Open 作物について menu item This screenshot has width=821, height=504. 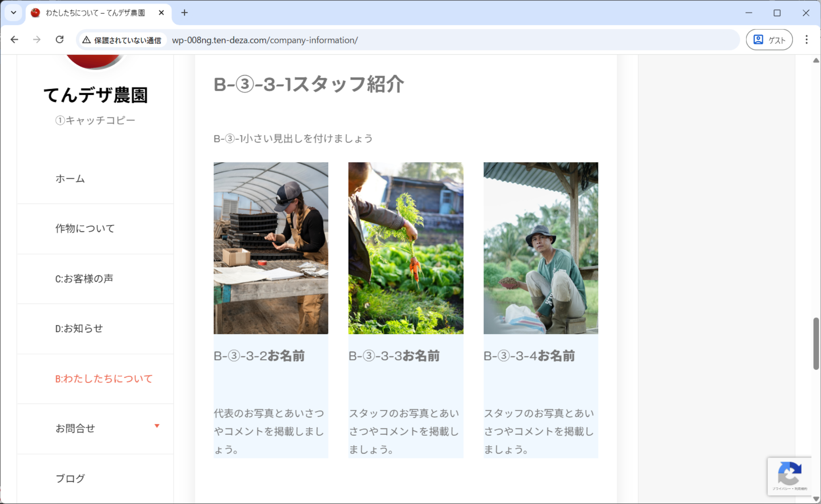pos(85,229)
